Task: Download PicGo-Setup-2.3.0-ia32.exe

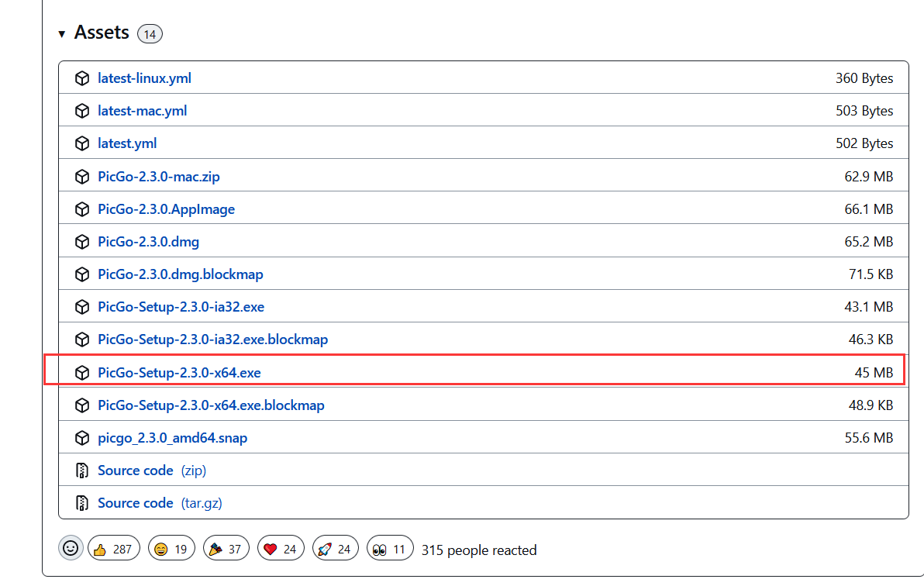Action: 181,306
